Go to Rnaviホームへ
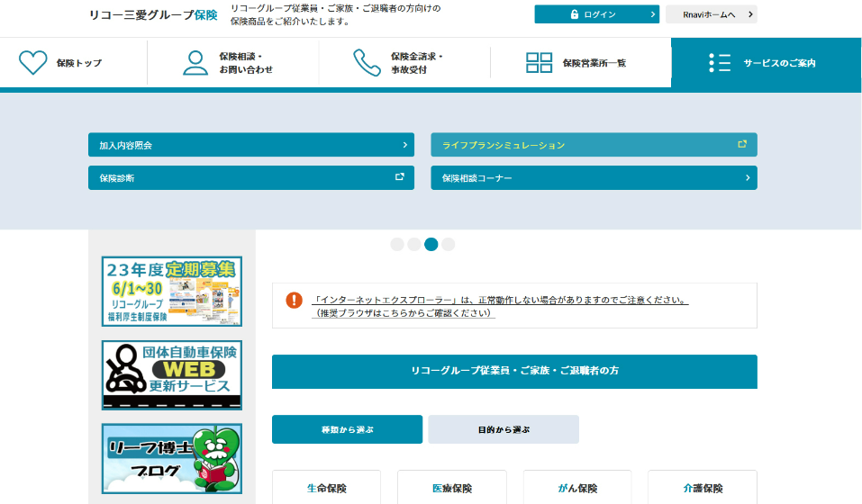This screenshot has height=504, width=862. tap(712, 14)
